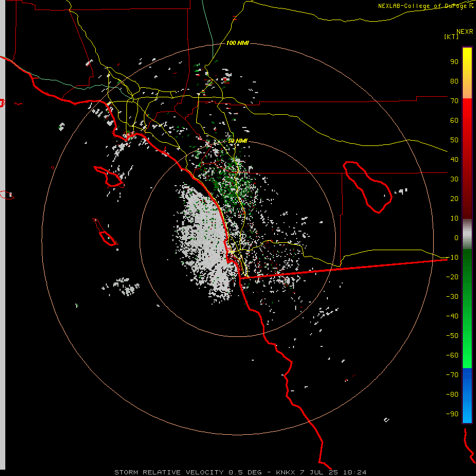Click the [KT] units label

click(452, 36)
